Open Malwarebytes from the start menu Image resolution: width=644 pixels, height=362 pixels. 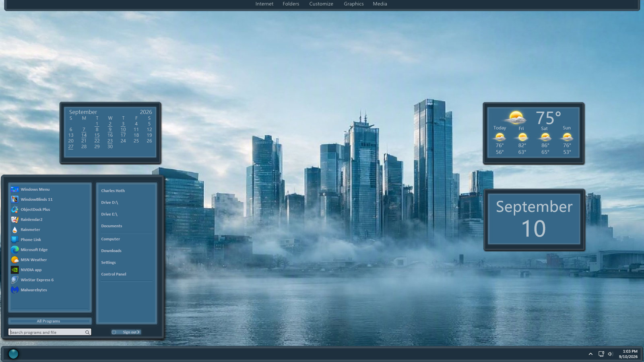(x=34, y=290)
